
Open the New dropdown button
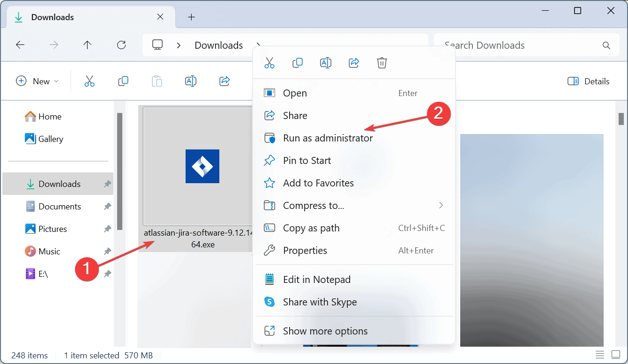[37, 81]
